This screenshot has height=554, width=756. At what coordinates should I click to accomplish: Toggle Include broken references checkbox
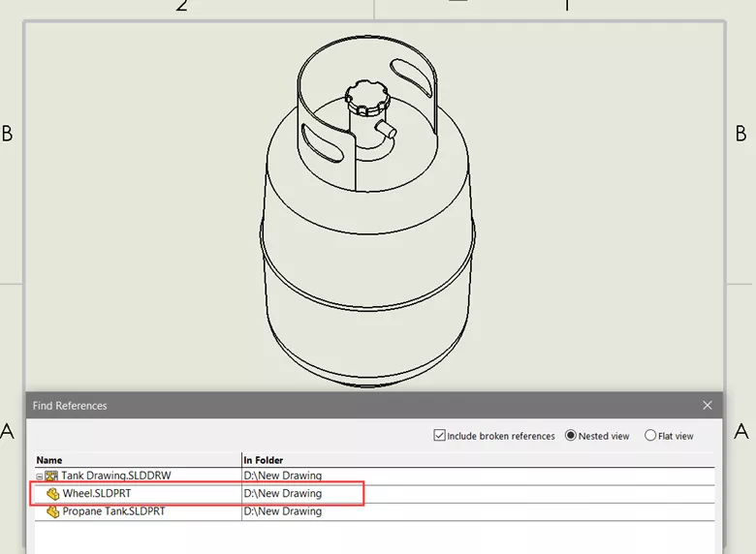[x=439, y=436]
